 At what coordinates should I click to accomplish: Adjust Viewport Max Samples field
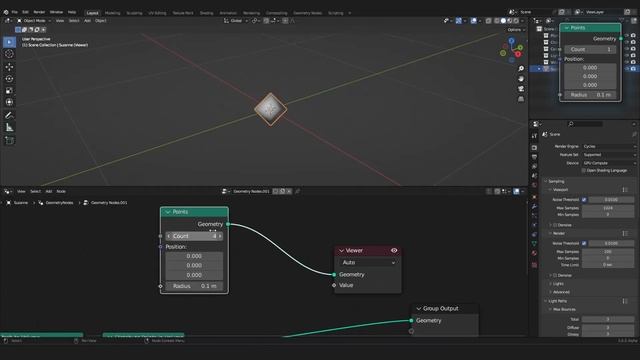click(608, 208)
